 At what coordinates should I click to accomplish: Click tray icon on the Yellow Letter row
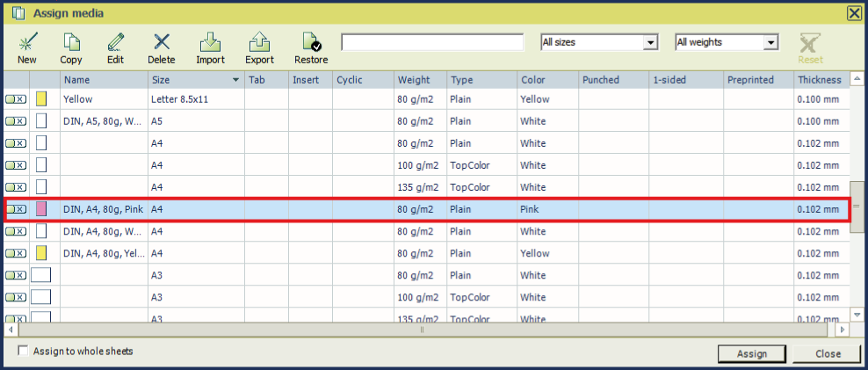click(x=15, y=99)
